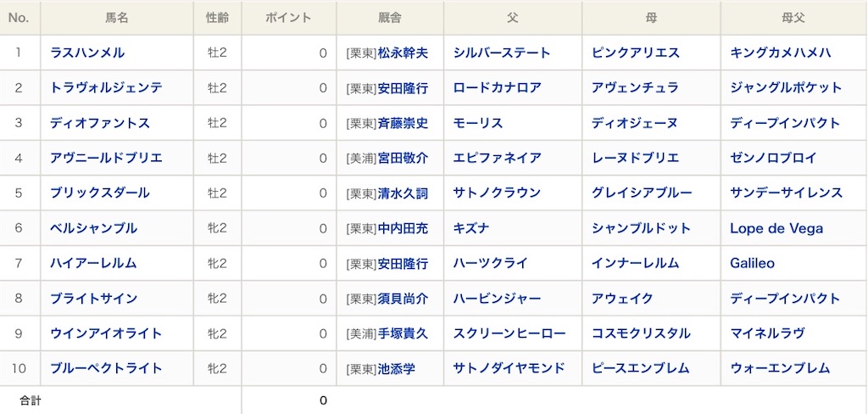Open damsire Galileo link
The height and width of the screenshot is (414, 868).
(753, 263)
